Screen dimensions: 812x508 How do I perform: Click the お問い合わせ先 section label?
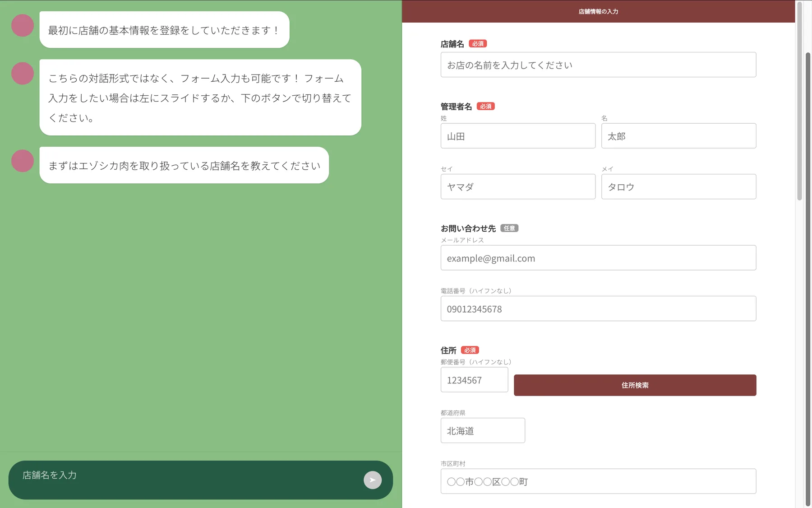tap(468, 228)
